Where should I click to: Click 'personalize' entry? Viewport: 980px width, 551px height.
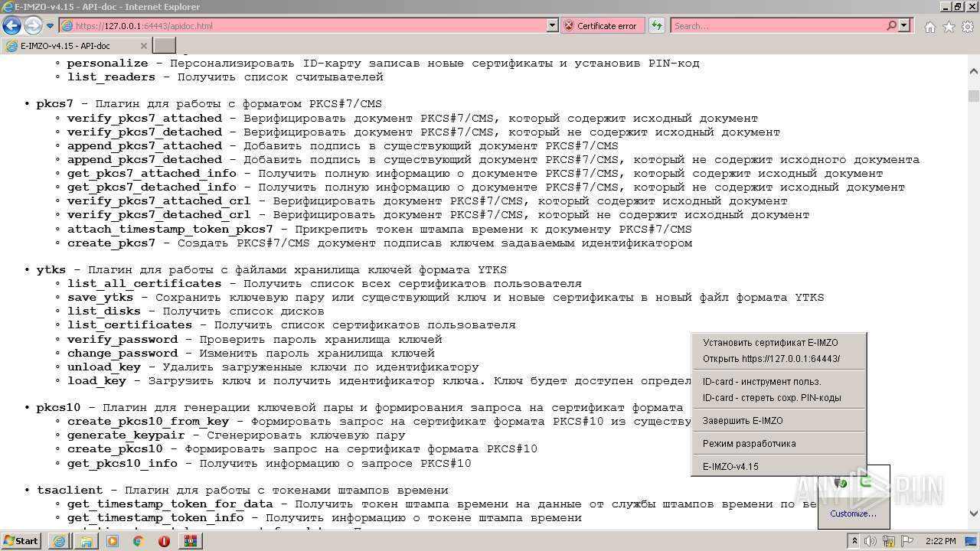pos(108,64)
